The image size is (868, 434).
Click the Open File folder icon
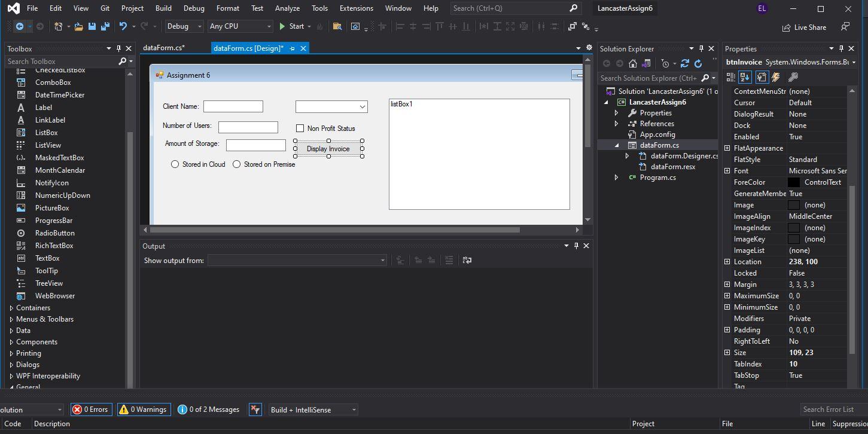[x=78, y=26]
